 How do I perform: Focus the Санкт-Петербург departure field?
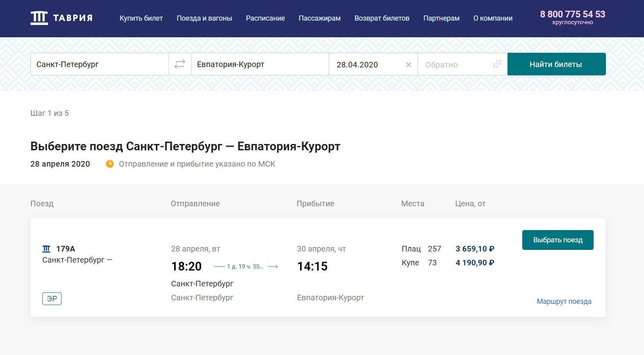click(x=100, y=64)
